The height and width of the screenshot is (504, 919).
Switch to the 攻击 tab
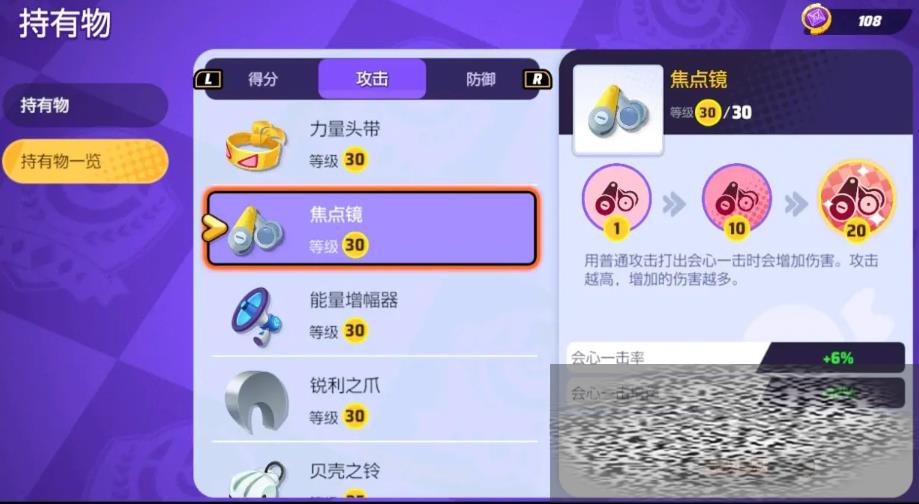(372, 79)
